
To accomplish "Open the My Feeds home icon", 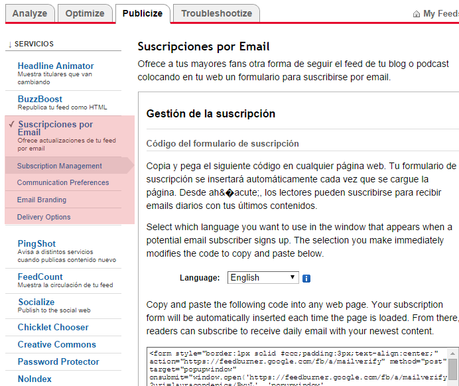I will point(416,14).
